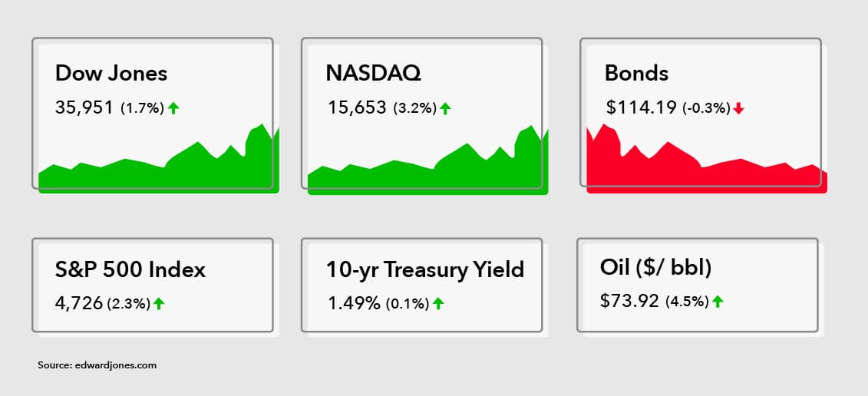
Task: Select the NASDAQ green area chart
Action: (428, 160)
